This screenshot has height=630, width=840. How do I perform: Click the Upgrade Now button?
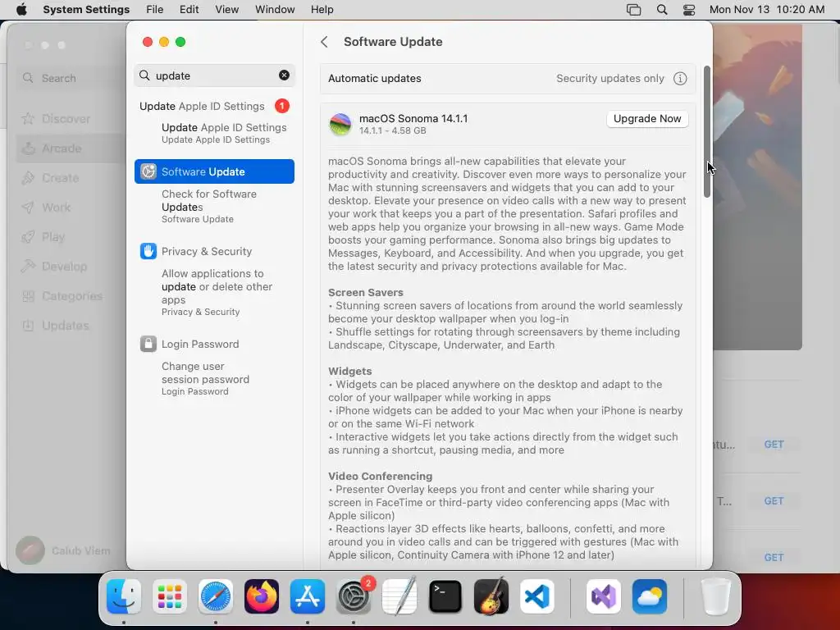[647, 118]
